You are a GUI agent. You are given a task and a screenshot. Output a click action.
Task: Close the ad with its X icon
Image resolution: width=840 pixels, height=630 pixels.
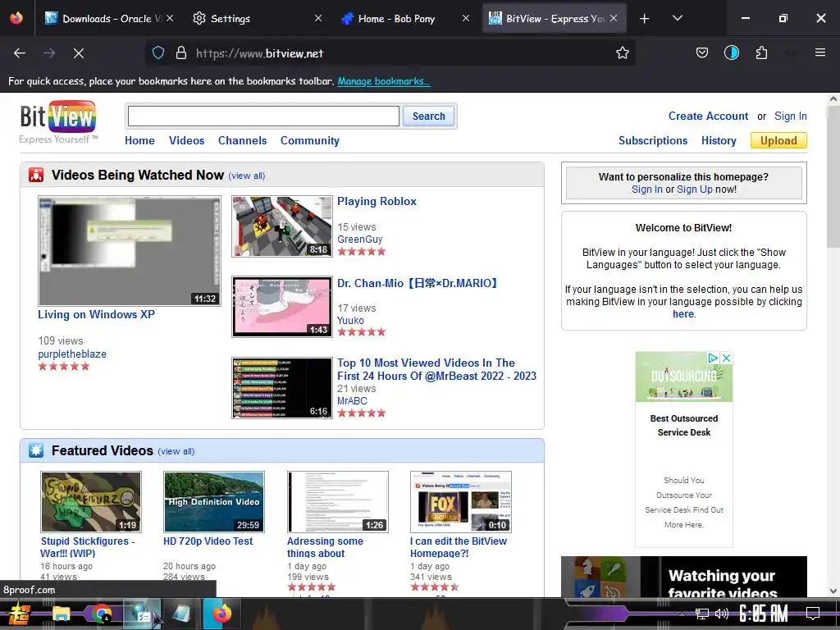[x=727, y=358]
